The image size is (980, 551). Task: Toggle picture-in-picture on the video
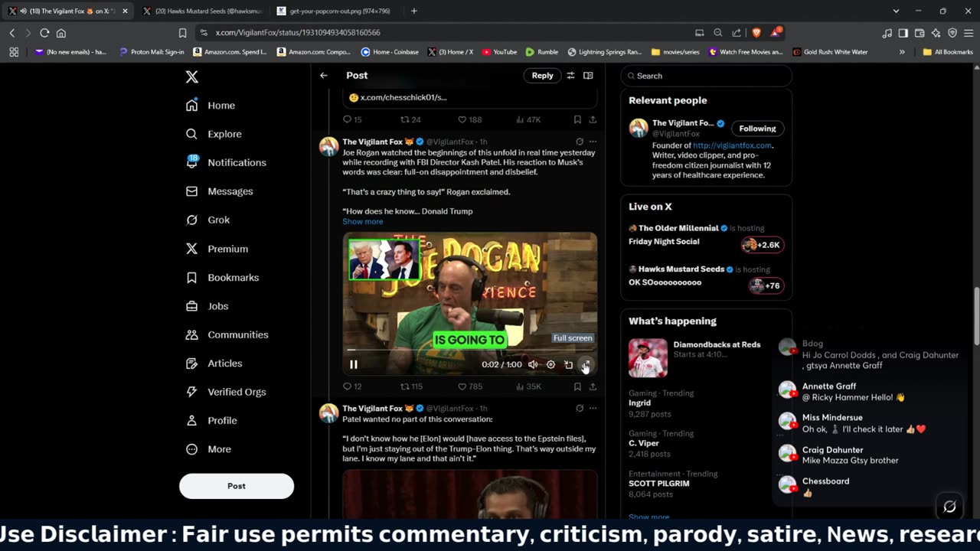(568, 365)
